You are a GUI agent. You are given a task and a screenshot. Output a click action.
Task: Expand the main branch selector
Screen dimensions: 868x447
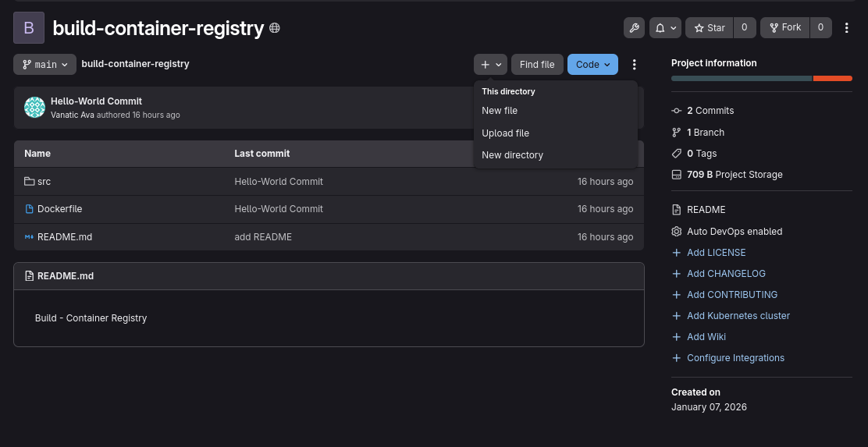pyautogui.click(x=44, y=64)
